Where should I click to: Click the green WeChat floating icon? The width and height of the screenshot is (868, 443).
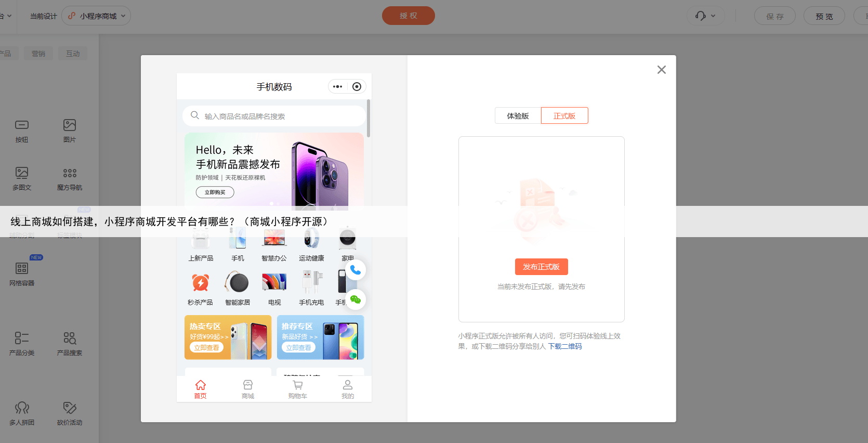click(356, 299)
